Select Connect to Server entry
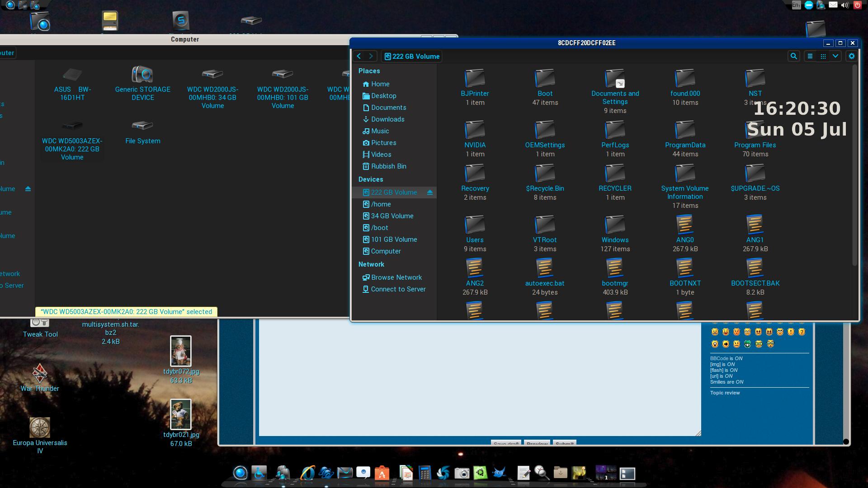This screenshot has height=488, width=868. pos(398,289)
